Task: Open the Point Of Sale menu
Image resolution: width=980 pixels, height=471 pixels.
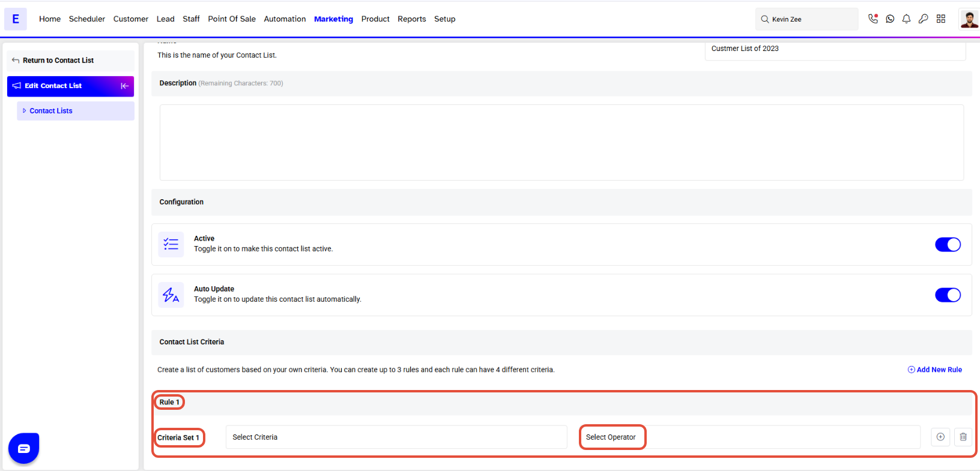Action: [232, 19]
